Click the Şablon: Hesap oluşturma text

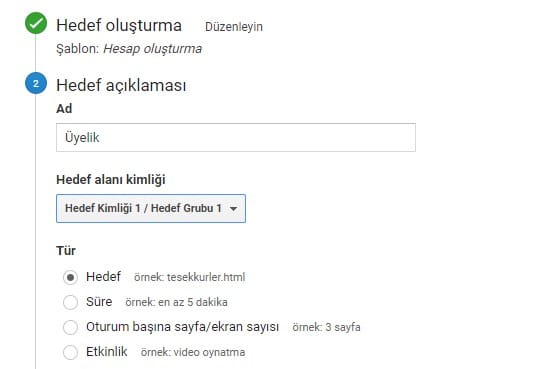tap(129, 49)
